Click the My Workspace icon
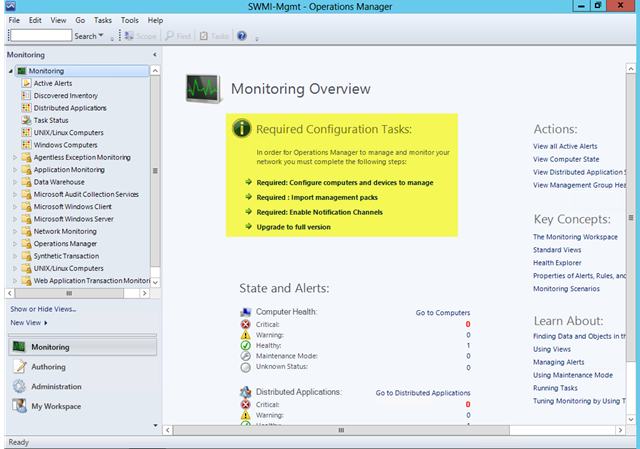This screenshot has width=640, height=449. [19, 406]
